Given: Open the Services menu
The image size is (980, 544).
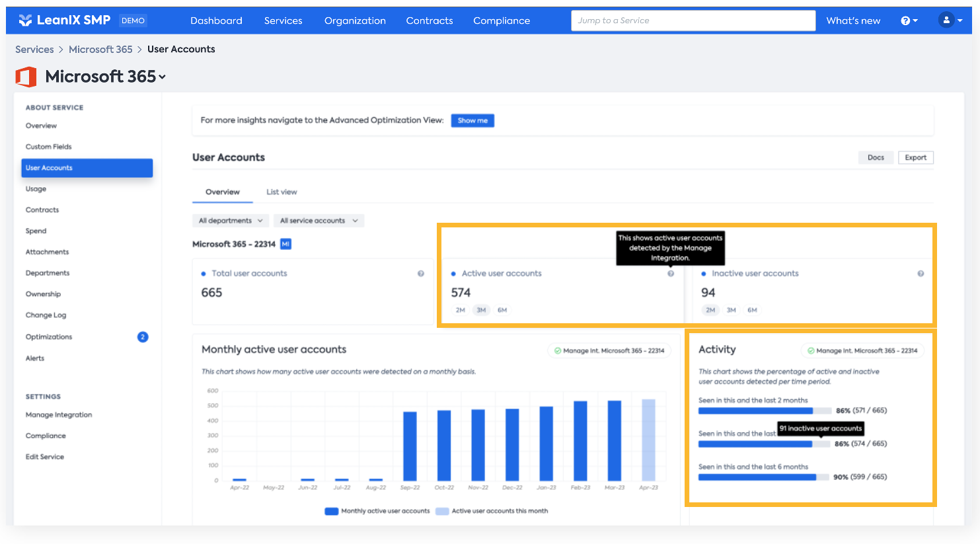Looking at the screenshot, I should pyautogui.click(x=283, y=20).
